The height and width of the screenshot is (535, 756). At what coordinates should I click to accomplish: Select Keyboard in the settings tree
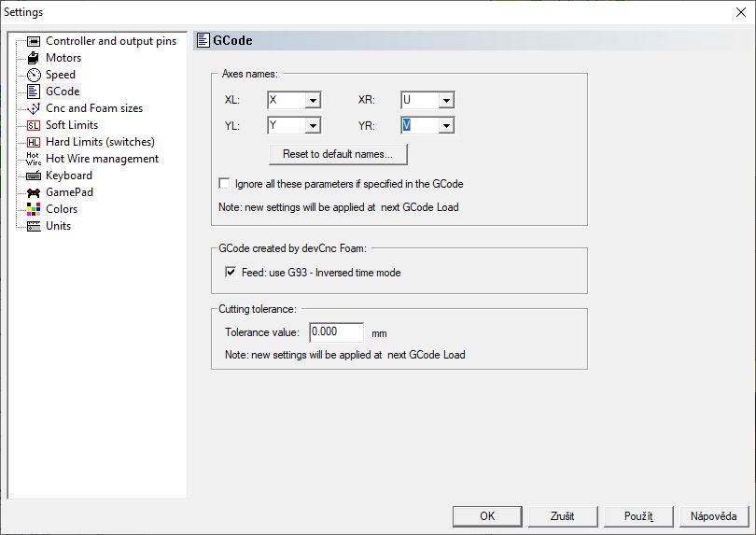click(68, 176)
